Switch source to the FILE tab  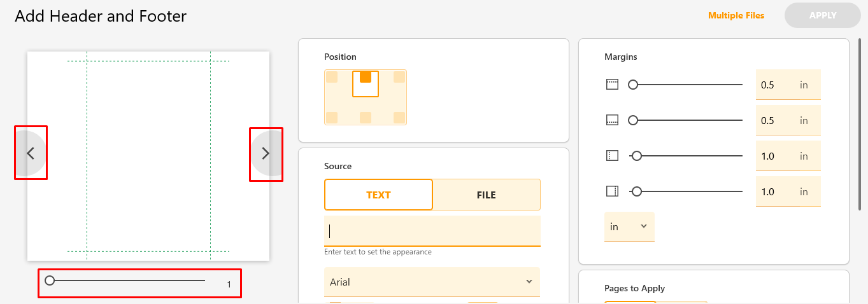tap(487, 195)
